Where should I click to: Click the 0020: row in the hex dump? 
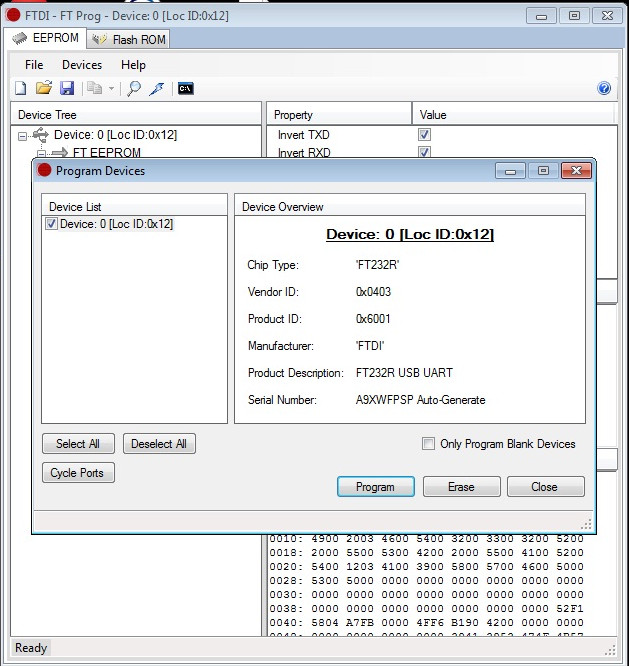point(426,566)
